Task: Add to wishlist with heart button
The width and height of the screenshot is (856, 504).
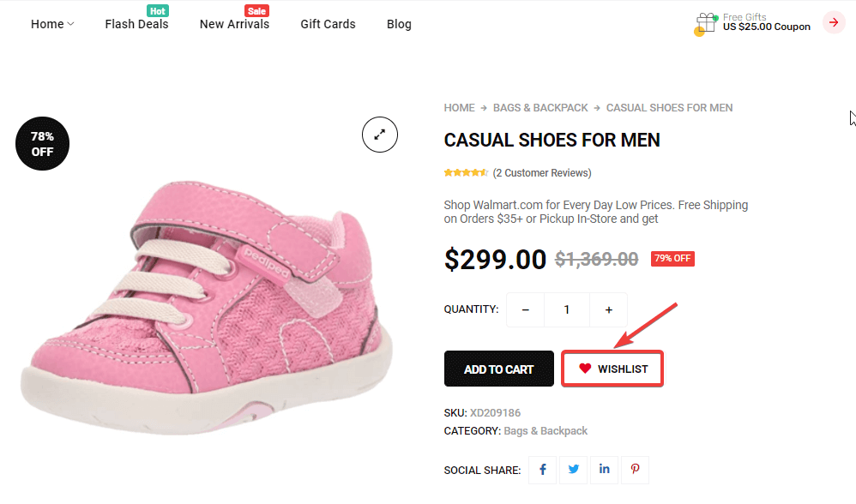Action: point(612,369)
